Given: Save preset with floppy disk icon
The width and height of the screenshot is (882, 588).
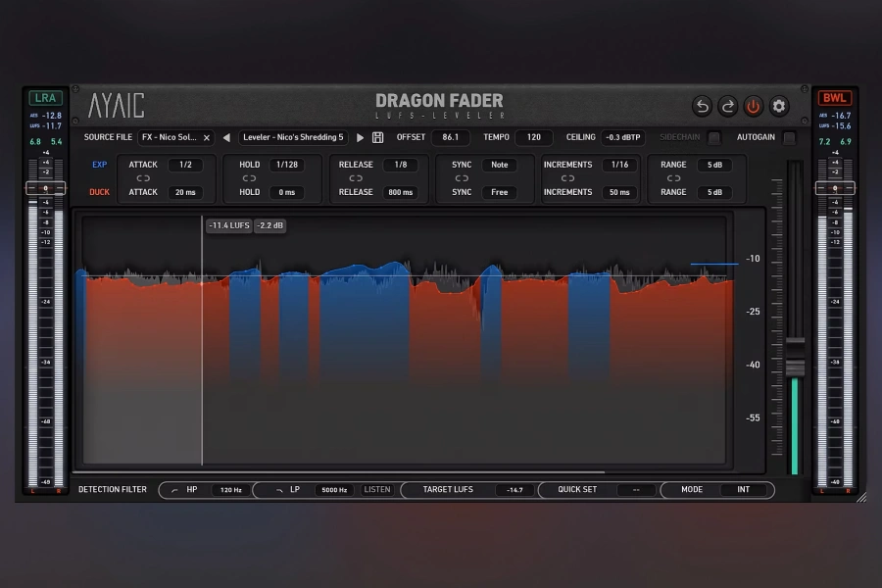Looking at the screenshot, I should pyautogui.click(x=377, y=138).
